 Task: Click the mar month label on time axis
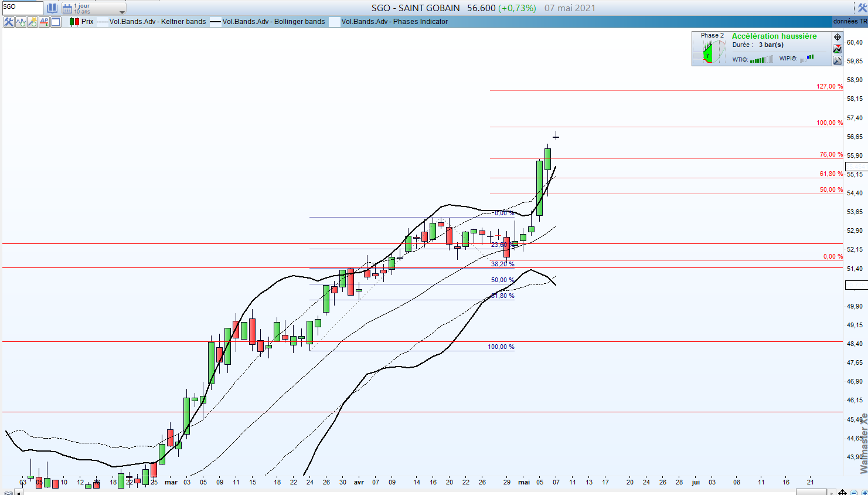(x=171, y=482)
